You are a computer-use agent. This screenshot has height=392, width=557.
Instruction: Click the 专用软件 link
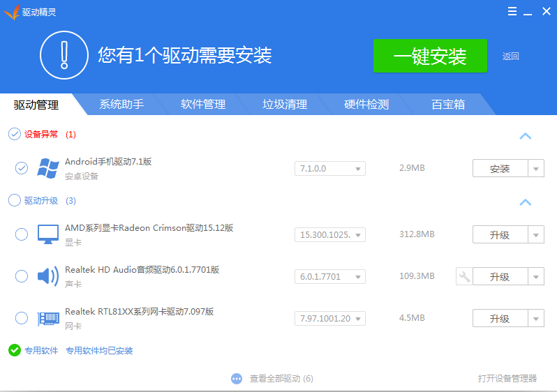(41, 350)
